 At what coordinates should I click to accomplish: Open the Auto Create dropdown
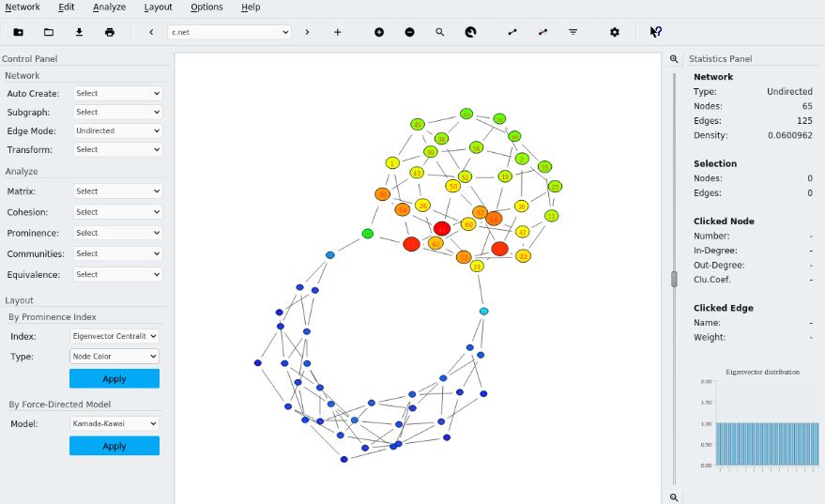(x=118, y=93)
